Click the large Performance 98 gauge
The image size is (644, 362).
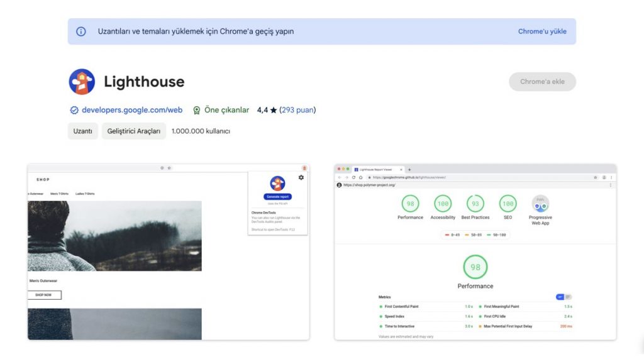475,267
